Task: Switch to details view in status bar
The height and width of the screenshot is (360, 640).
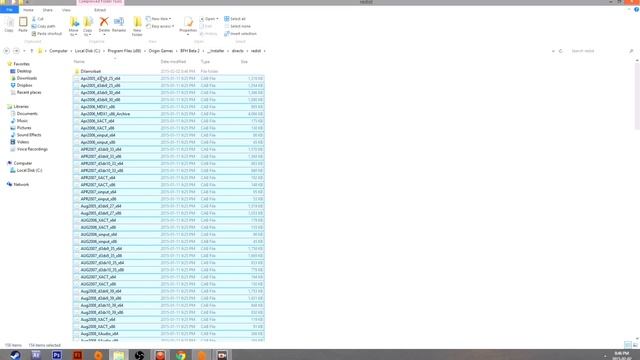Action: pos(628,345)
